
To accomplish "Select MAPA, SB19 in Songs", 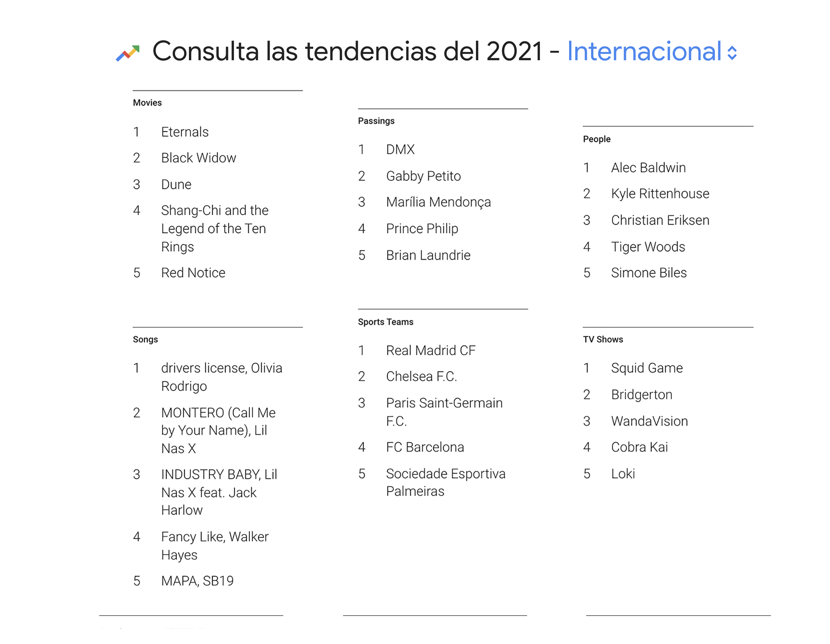I will (197, 580).
